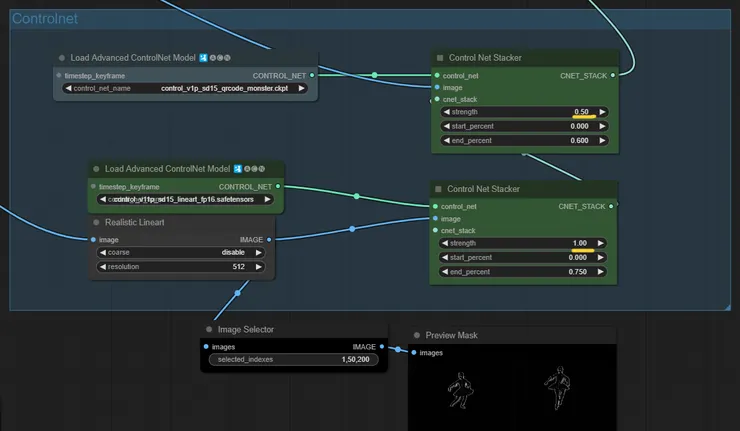The image size is (740, 431).
Task: Decrease the end_percent 0.750 with its left arrow
Action: 445,272
